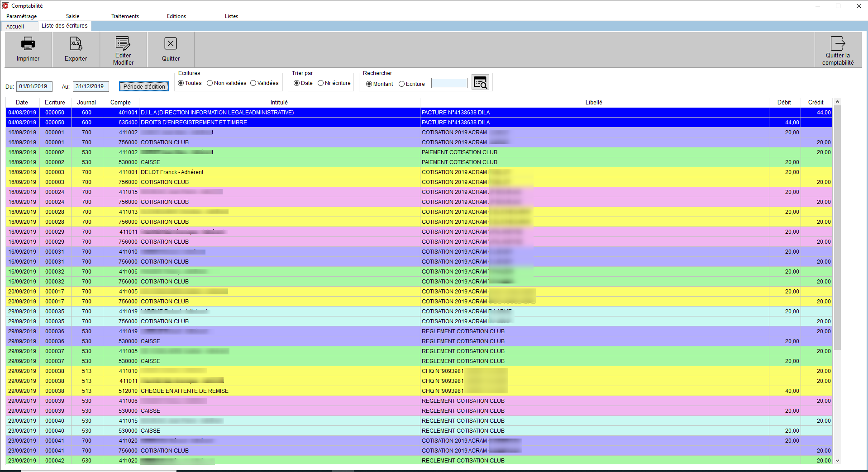The width and height of the screenshot is (868, 472).
Task: Launch the search magnifier button
Action: point(480,83)
